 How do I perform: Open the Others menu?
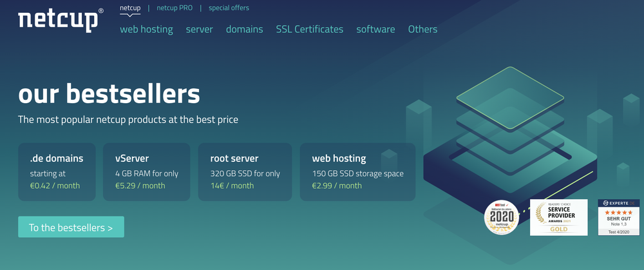click(x=422, y=29)
